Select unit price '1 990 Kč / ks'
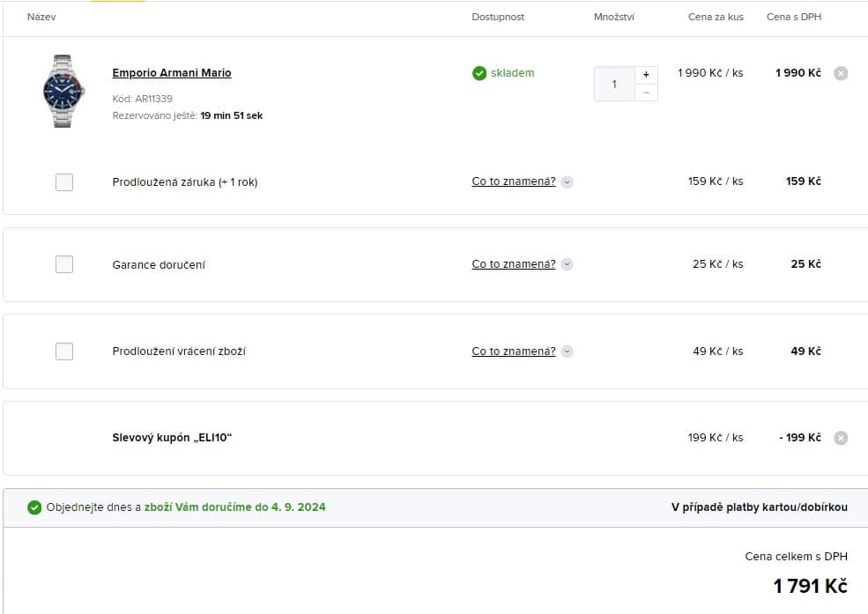The width and height of the screenshot is (868, 614). tap(710, 73)
